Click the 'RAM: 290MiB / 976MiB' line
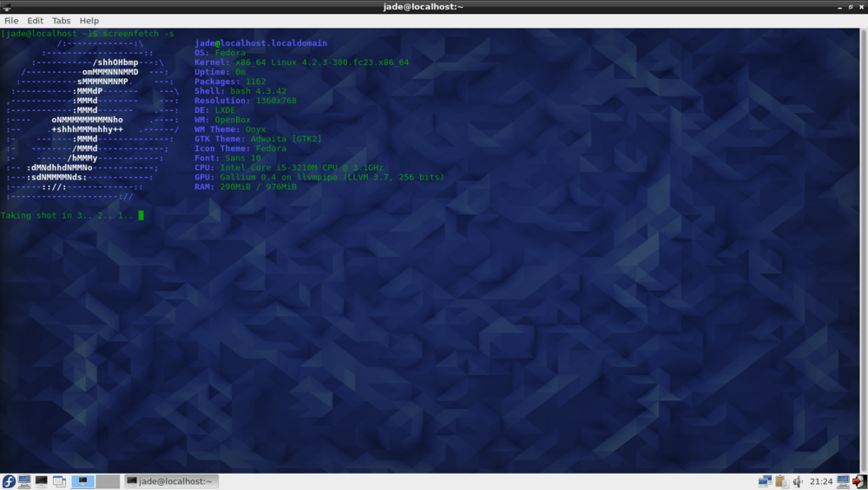868x490 pixels. tap(246, 187)
